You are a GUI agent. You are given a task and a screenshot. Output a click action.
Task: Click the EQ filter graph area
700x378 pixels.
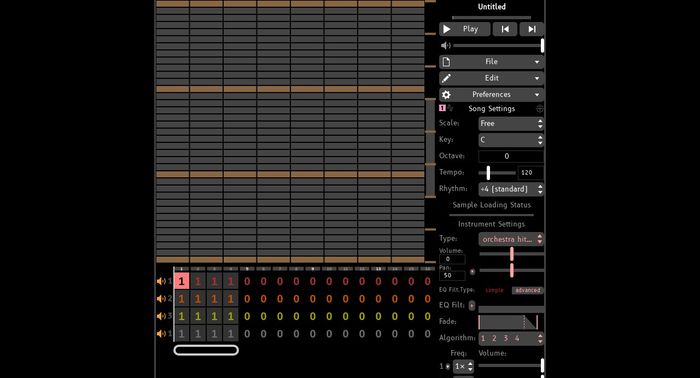[511, 309]
